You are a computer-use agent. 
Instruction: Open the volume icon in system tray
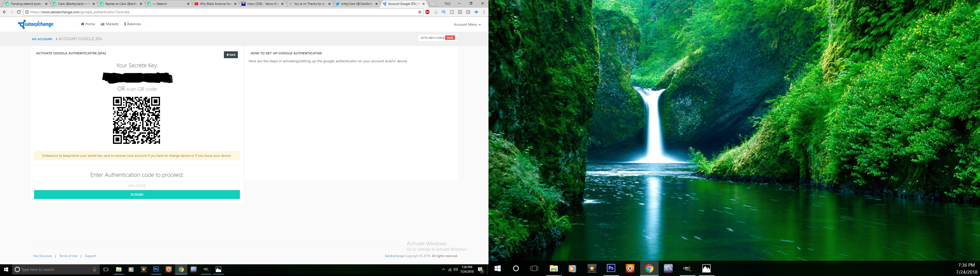[455, 270]
